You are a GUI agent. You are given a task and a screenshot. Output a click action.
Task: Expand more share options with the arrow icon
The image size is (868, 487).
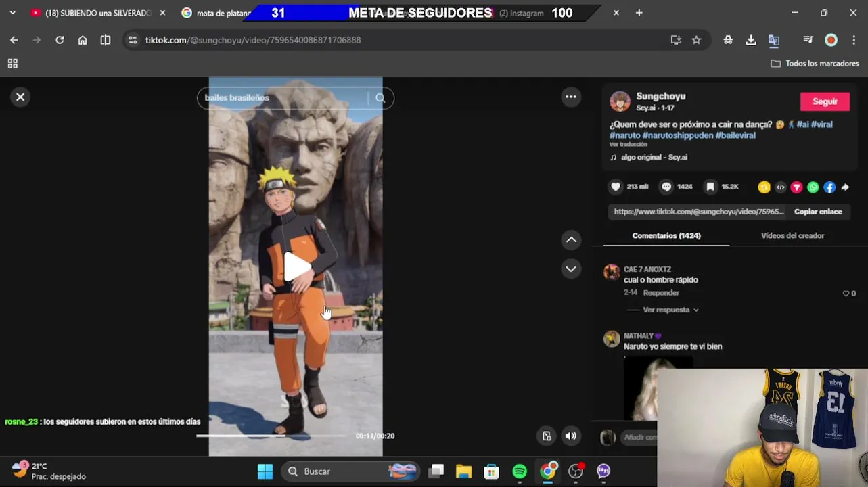coord(845,187)
